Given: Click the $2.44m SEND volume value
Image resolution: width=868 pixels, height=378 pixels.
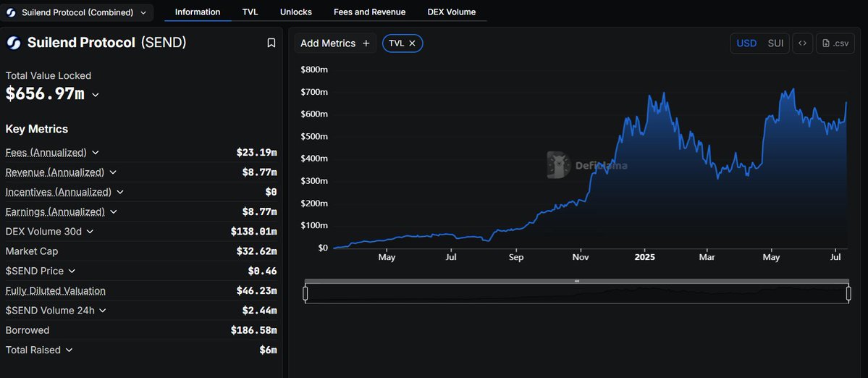Looking at the screenshot, I should [259, 311].
